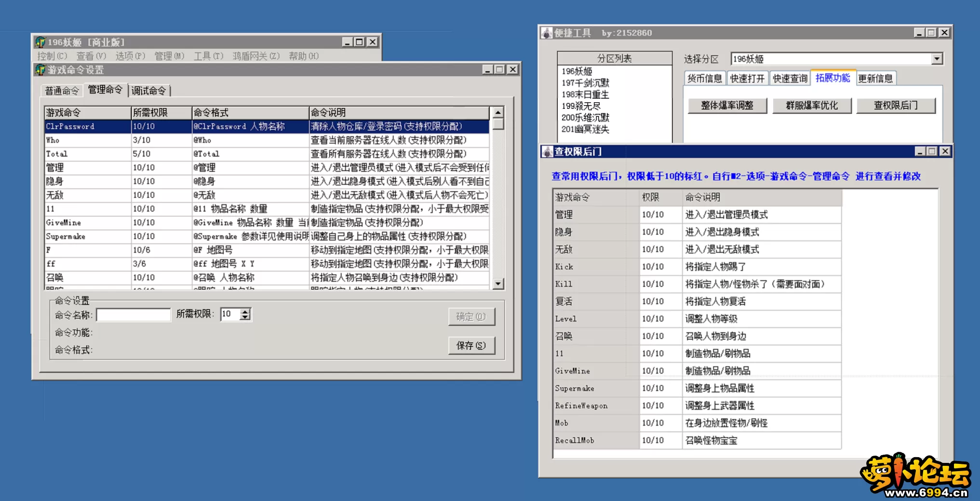
Task: Select the 快速查询 tab
Action: tap(790, 79)
